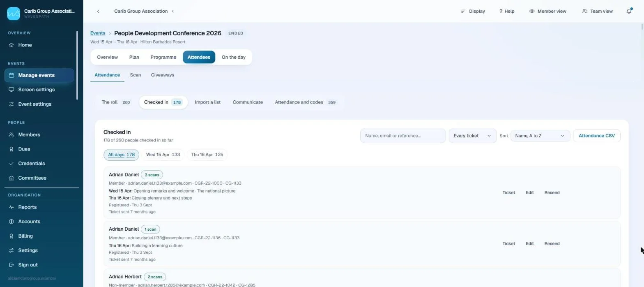Click the Member view eye icon
This screenshot has height=287, width=644.
532,11
